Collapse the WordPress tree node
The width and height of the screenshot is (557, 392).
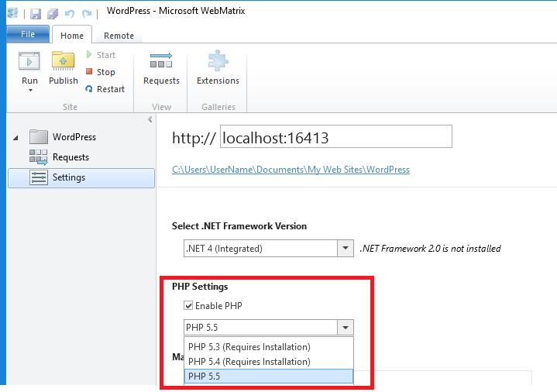click(x=15, y=138)
